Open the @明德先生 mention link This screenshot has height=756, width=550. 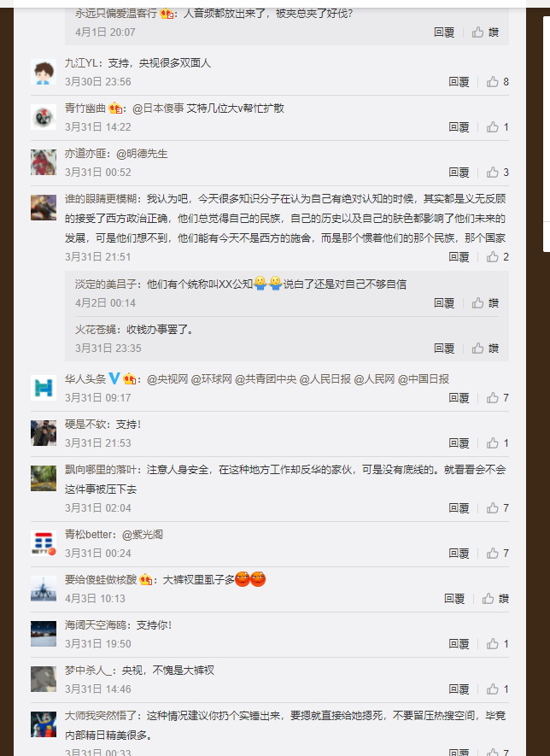coord(142,154)
